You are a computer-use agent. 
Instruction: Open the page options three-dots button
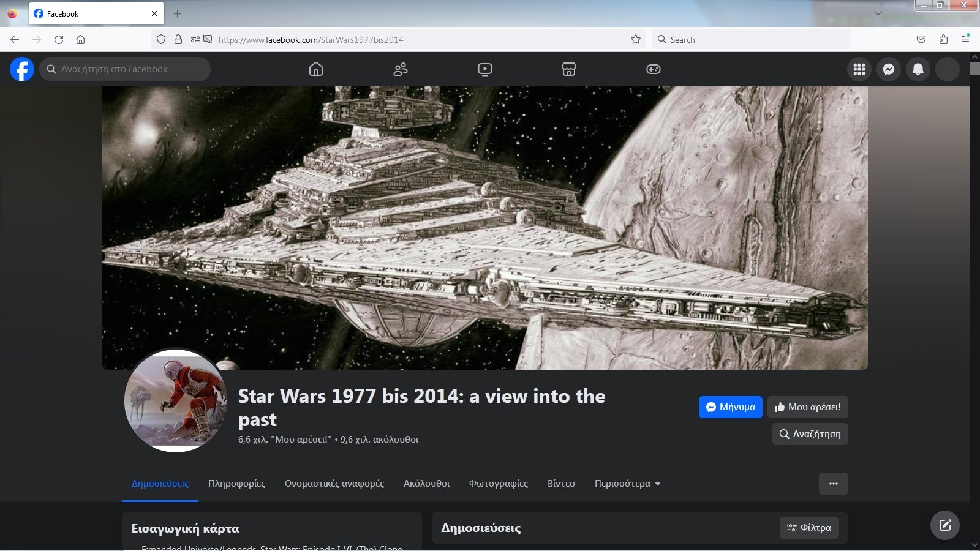pyautogui.click(x=834, y=484)
